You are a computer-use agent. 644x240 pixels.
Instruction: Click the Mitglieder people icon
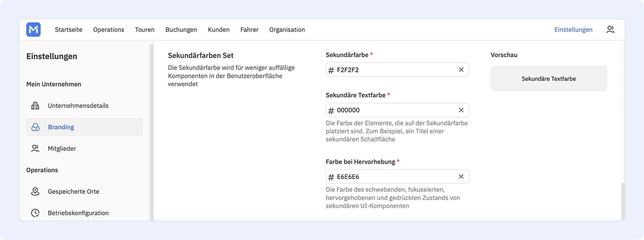coord(35,148)
